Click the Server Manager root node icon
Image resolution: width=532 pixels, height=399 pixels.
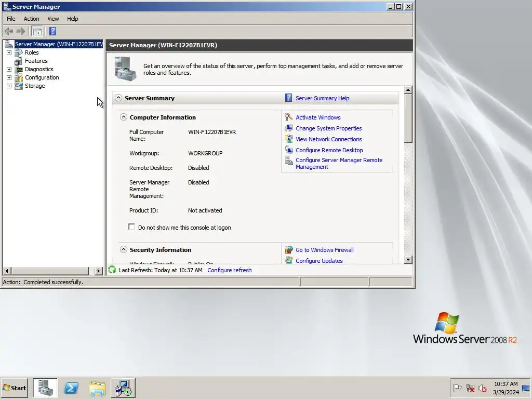9,44
